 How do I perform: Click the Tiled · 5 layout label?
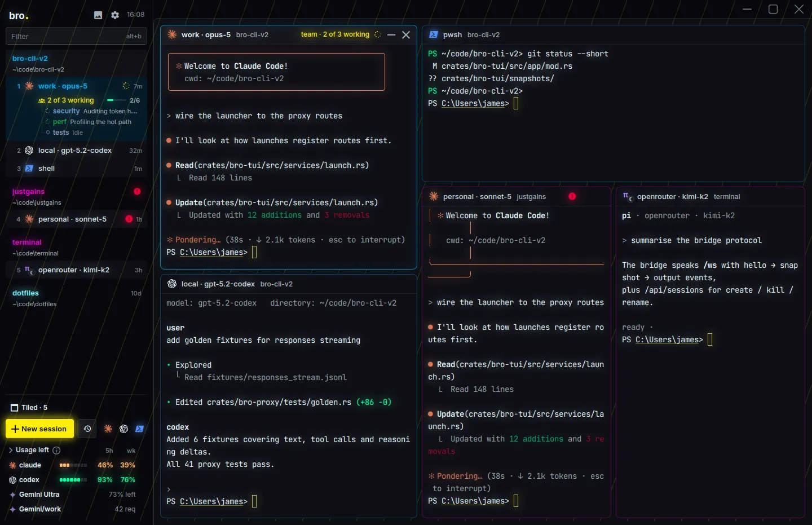[34, 408]
